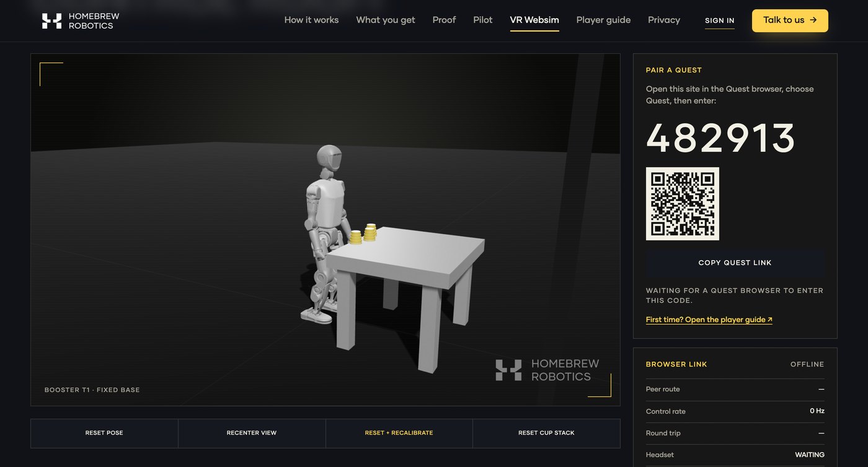The image size is (868, 467).
Task: Open the first-time player guide link
Action: [x=709, y=320]
